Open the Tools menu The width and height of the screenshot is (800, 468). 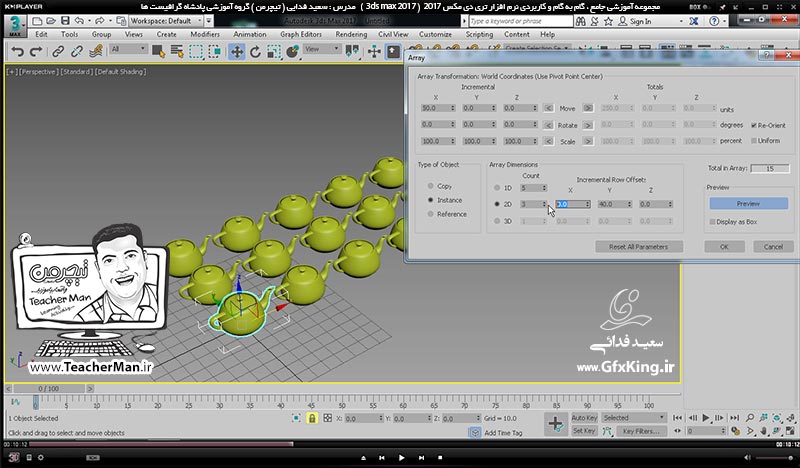click(69, 34)
